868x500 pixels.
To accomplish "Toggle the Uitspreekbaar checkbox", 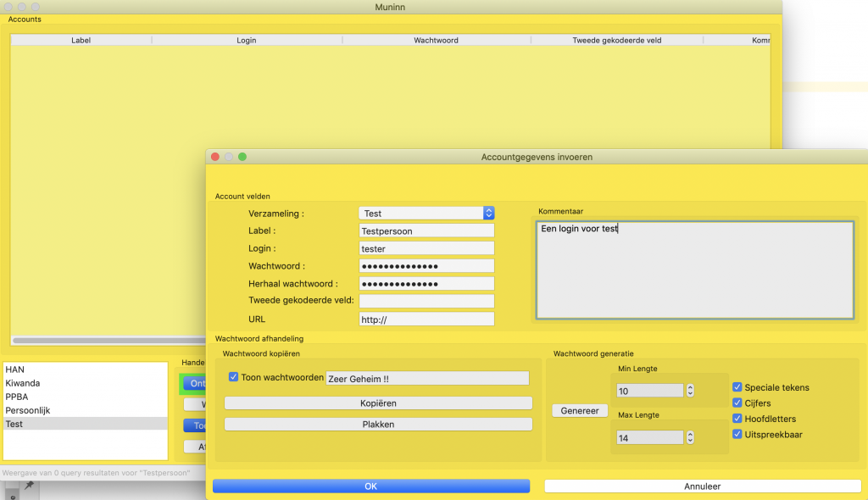I will [x=737, y=434].
